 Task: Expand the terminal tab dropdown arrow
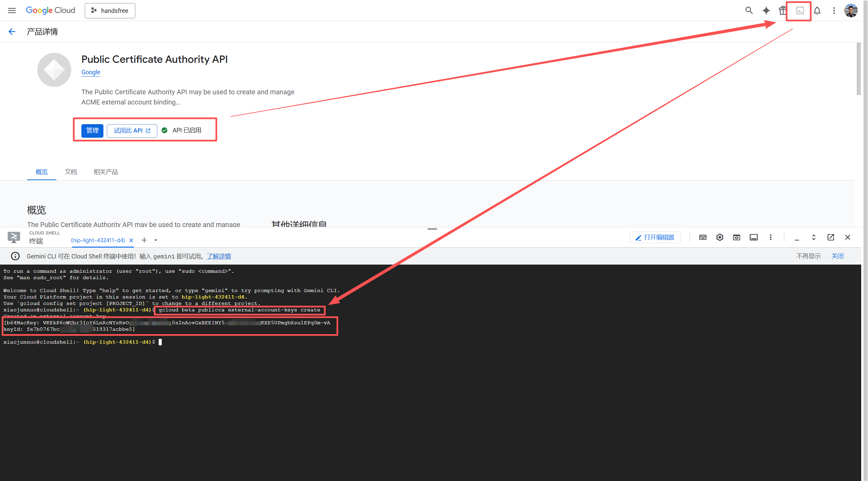pos(156,240)
